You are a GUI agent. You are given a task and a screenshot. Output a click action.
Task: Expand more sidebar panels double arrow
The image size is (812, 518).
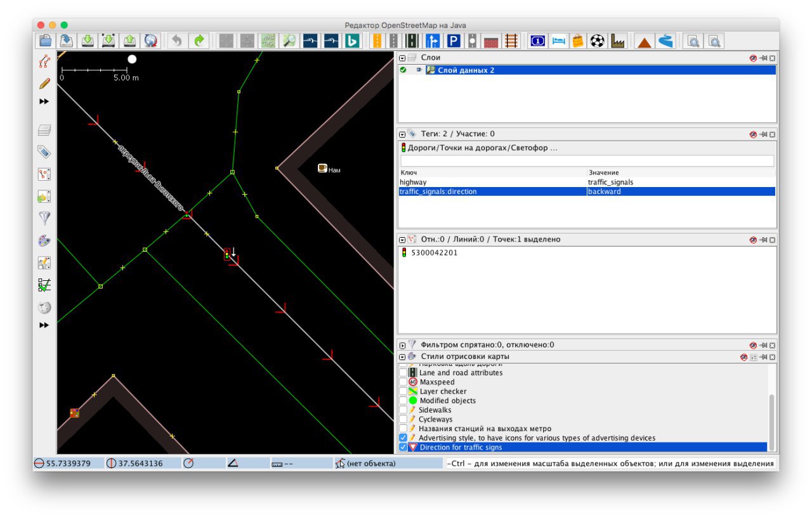pyautogui.click(x=44, y=325)
